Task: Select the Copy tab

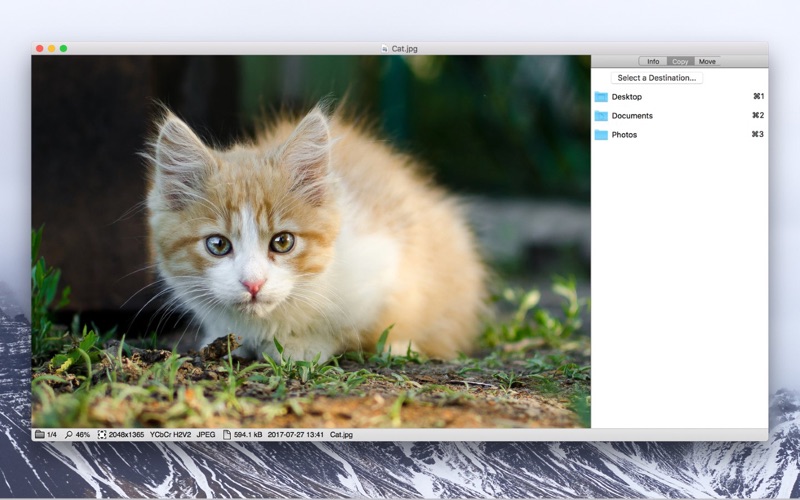Action: [680, 62]
